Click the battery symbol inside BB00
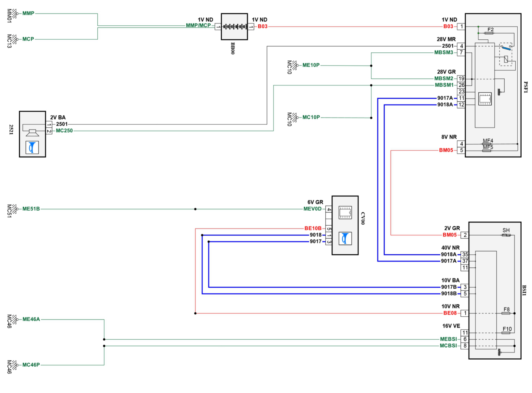Viewport: 532px width, 393px height. (234, 27)
